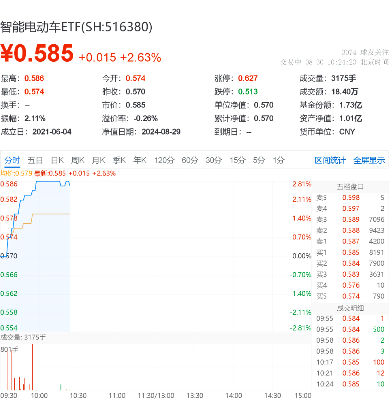Select the 买1 order row 0.585
Viewport: 389px width, 414px height.
click(x=350, y=252)
